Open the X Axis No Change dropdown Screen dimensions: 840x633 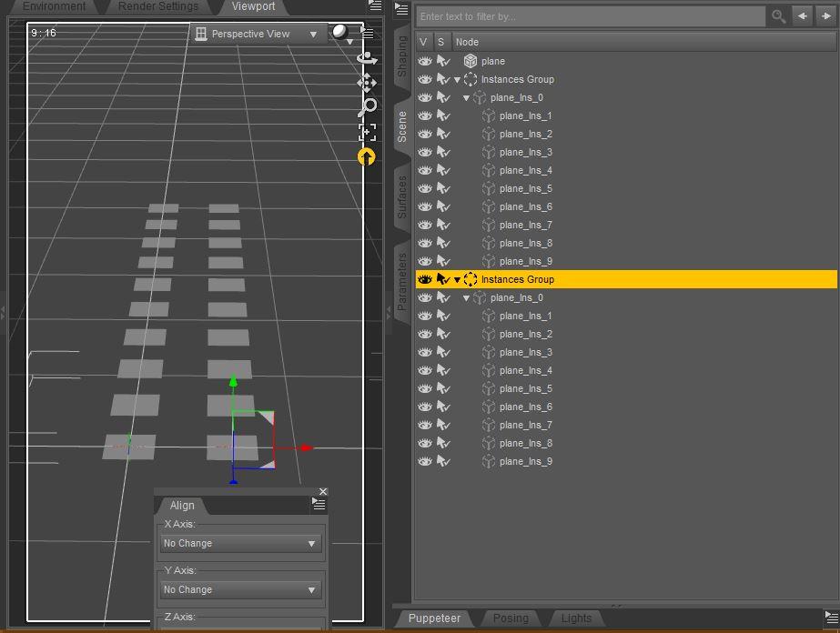click(240, 543)
